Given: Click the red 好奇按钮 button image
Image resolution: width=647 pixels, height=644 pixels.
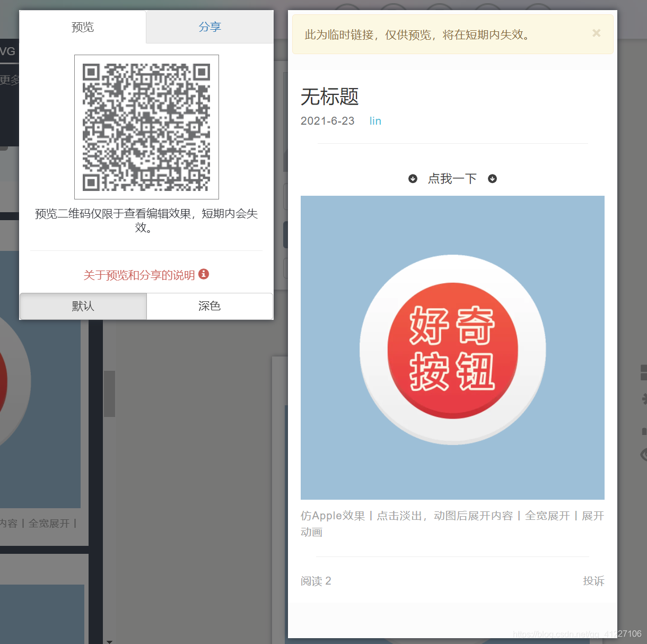Looking at the screenshot, I should 452,350.
